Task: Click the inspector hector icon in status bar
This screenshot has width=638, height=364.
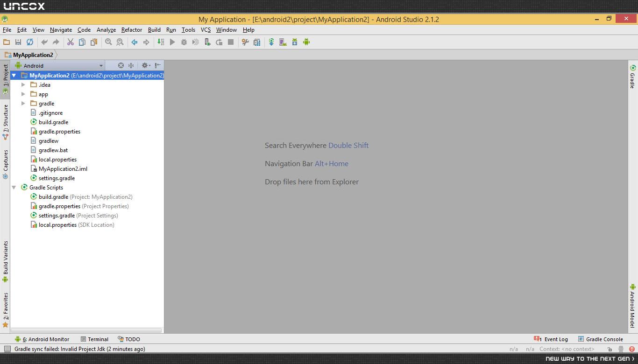Action: pos(621,349)
